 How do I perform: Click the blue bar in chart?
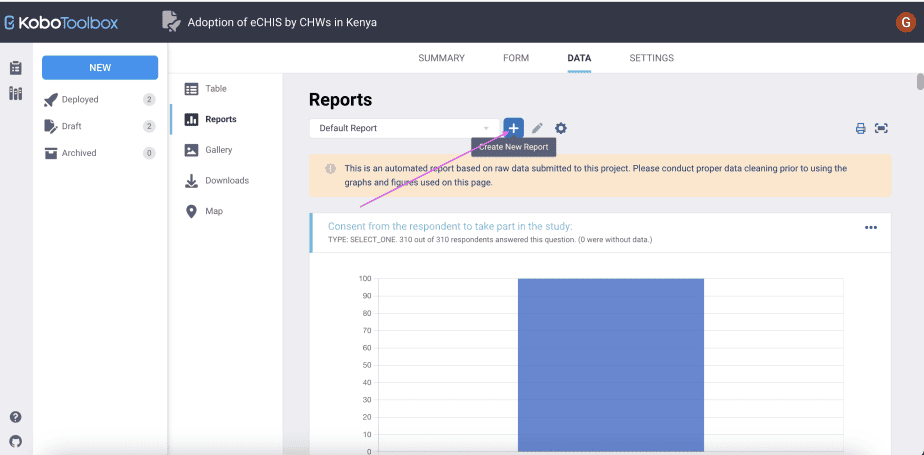point(610,364)
